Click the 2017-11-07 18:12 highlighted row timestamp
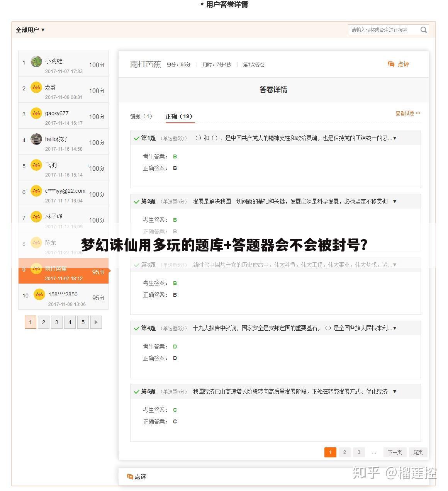 tap(64, 279)
